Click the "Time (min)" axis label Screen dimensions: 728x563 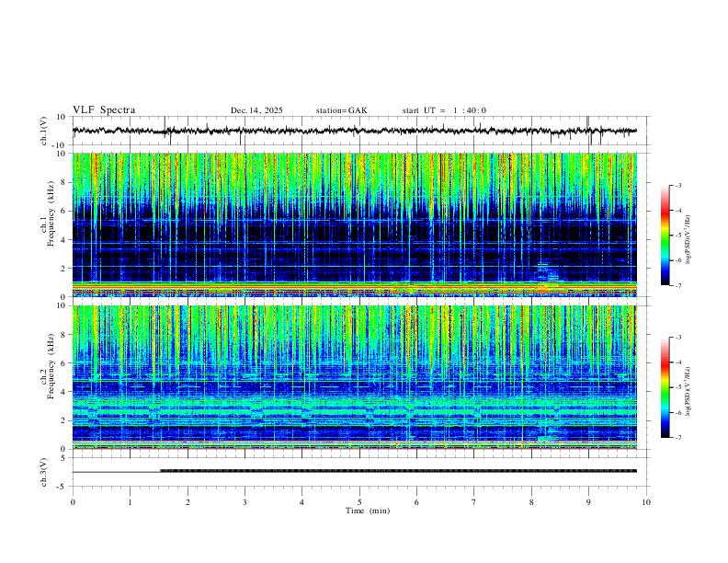(x=368, y=511)
